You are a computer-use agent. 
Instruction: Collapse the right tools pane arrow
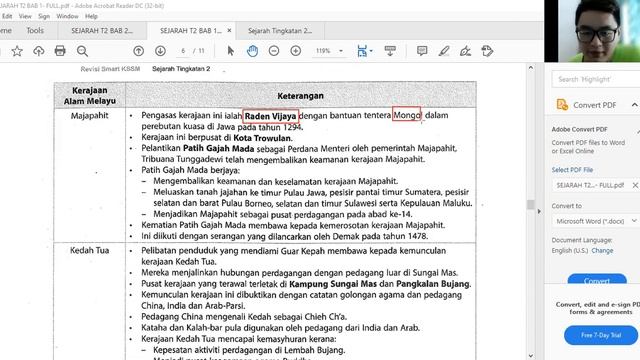539,211
